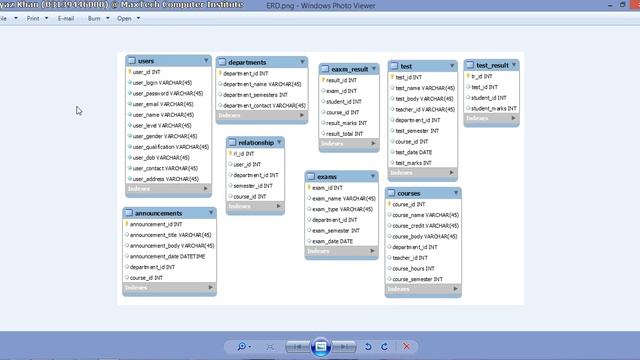This screenshot has height=360, width=640.
Task: Expand the Burn dropdown arrow
Action: (108, 18)
